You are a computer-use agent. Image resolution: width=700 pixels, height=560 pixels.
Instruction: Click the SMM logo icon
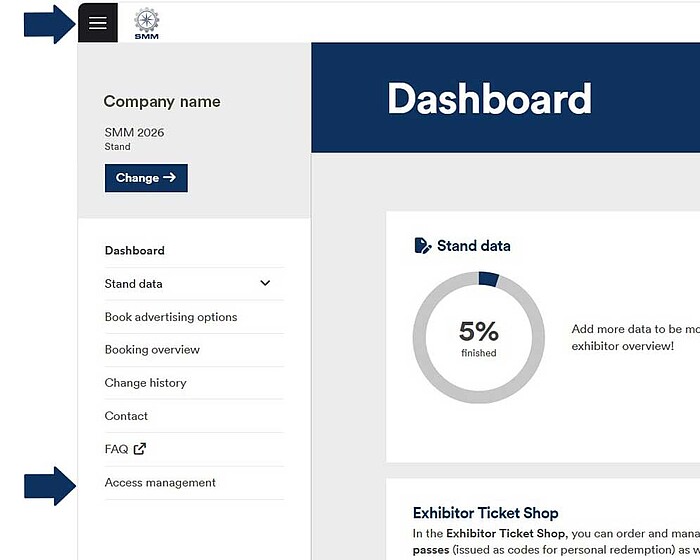(146, 22)
